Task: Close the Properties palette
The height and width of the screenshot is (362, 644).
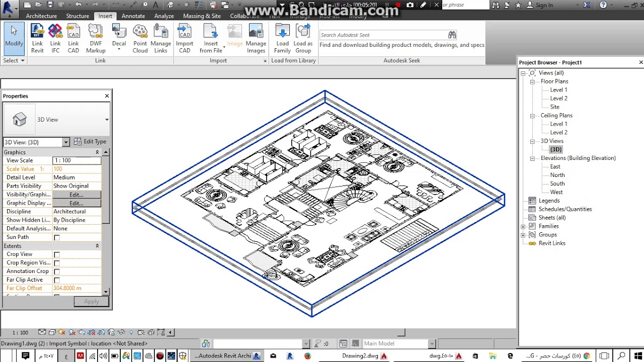Action: click(x=107, y=96)
